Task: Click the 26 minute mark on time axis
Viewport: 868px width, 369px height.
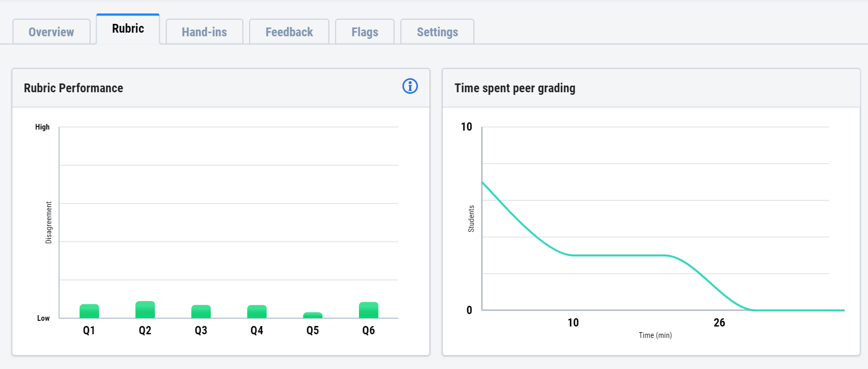Action: [719, 323]
